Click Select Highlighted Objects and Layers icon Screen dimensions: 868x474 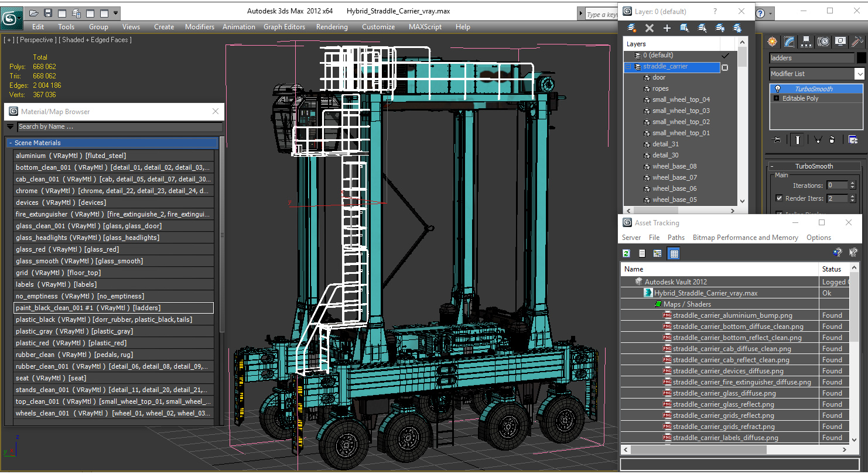click(684, 28)
